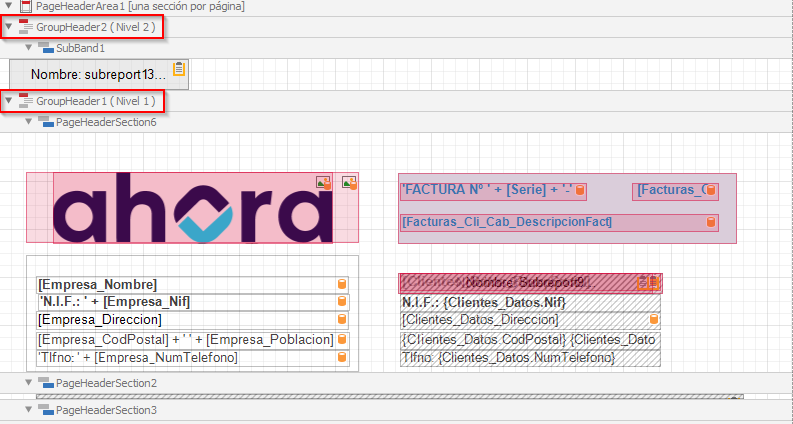Click the PageHeaderSection2 band icon
This screenshot has width=793, height=424.
point(46,383)
